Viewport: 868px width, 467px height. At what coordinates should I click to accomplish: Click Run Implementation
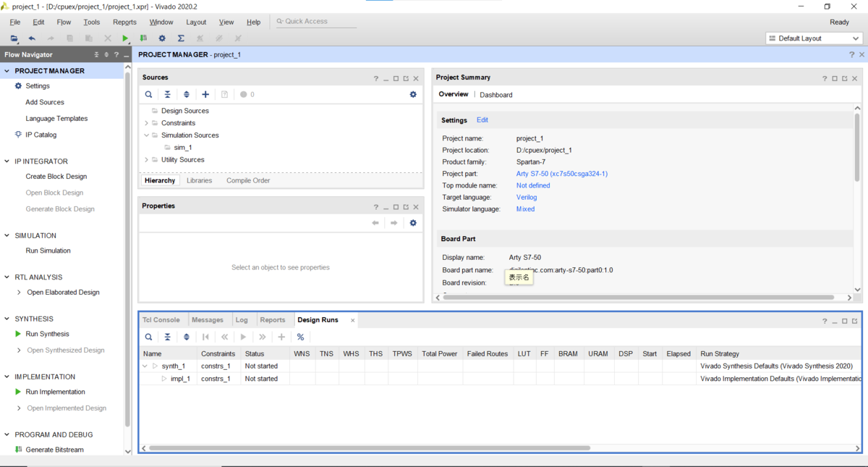pos(55,392)
